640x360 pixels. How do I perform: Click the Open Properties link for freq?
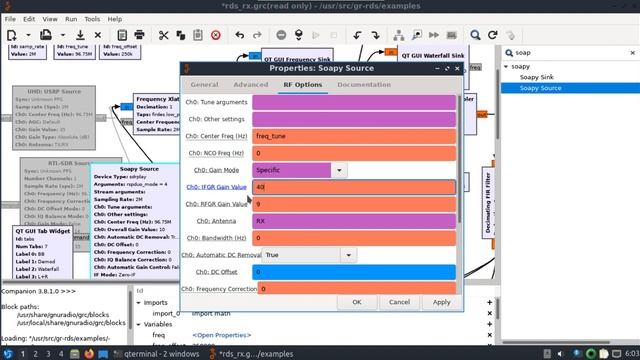(222, 335)
